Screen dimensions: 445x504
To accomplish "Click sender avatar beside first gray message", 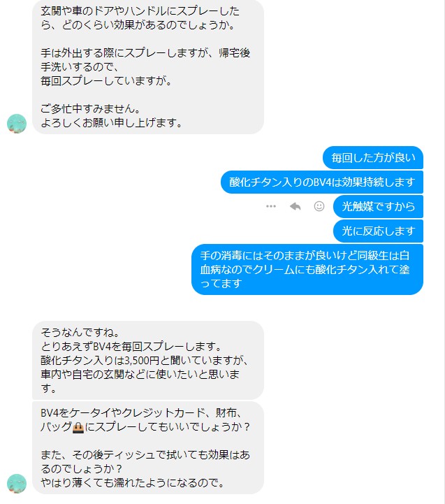I will click(x=17, y=124).
